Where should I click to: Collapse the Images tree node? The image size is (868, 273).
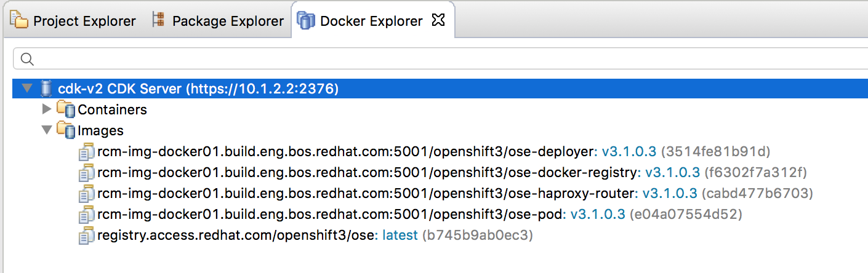[46, 130]
